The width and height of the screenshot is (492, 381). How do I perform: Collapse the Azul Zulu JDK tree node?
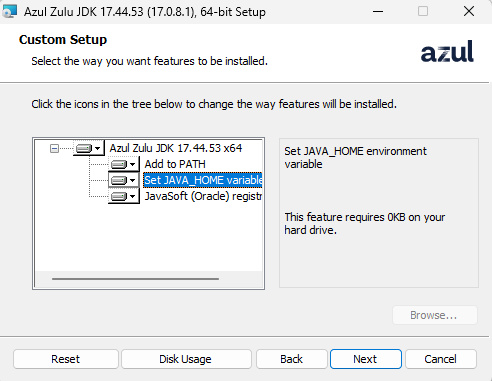tap(54, 148)
